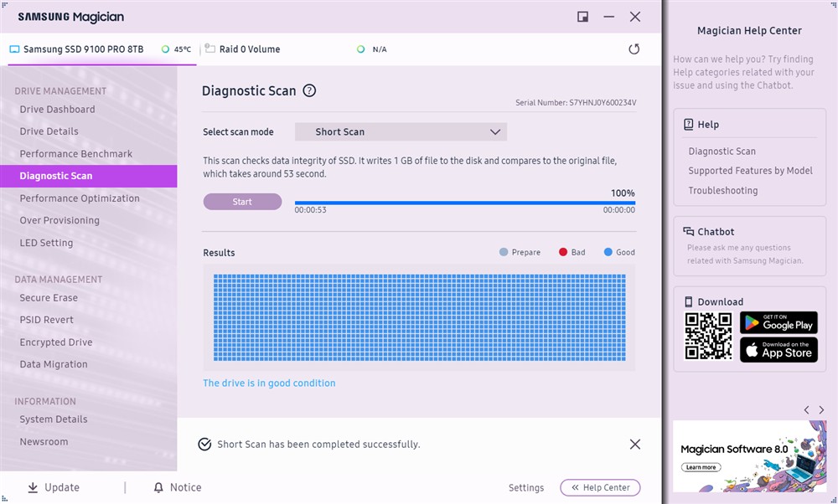The width and height of the screenshot is (838, 504).
Task: Click the scan progress bar
Action: click(x=464, y=202)
